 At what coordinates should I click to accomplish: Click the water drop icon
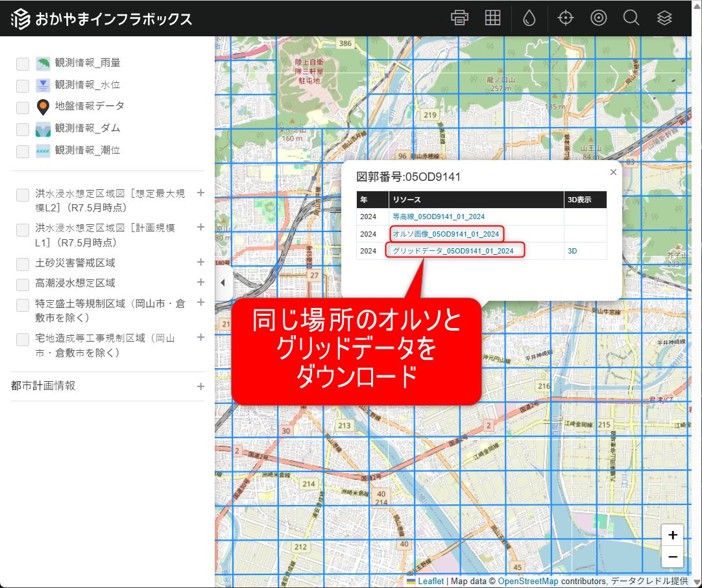(x=529, y=19)
